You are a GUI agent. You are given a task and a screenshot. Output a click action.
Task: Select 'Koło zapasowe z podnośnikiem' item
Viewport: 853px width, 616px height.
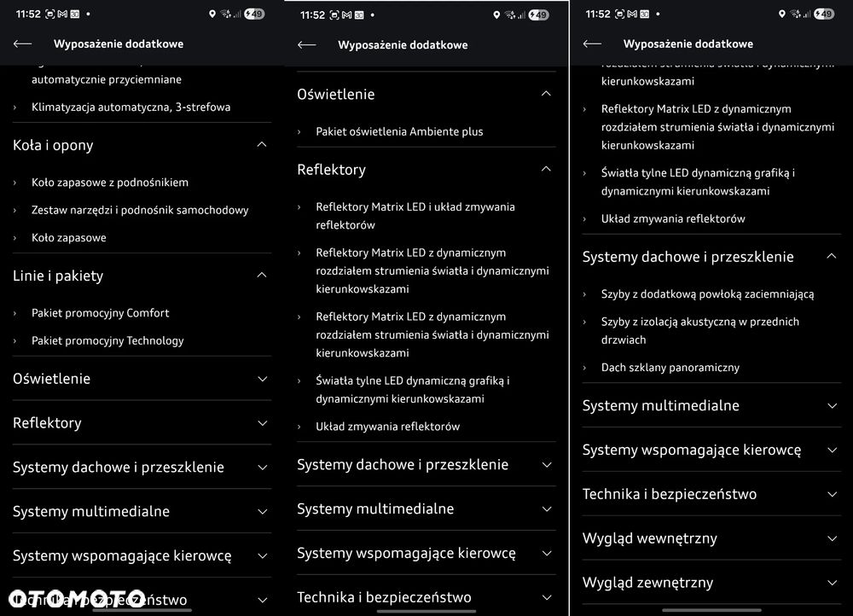110,183
